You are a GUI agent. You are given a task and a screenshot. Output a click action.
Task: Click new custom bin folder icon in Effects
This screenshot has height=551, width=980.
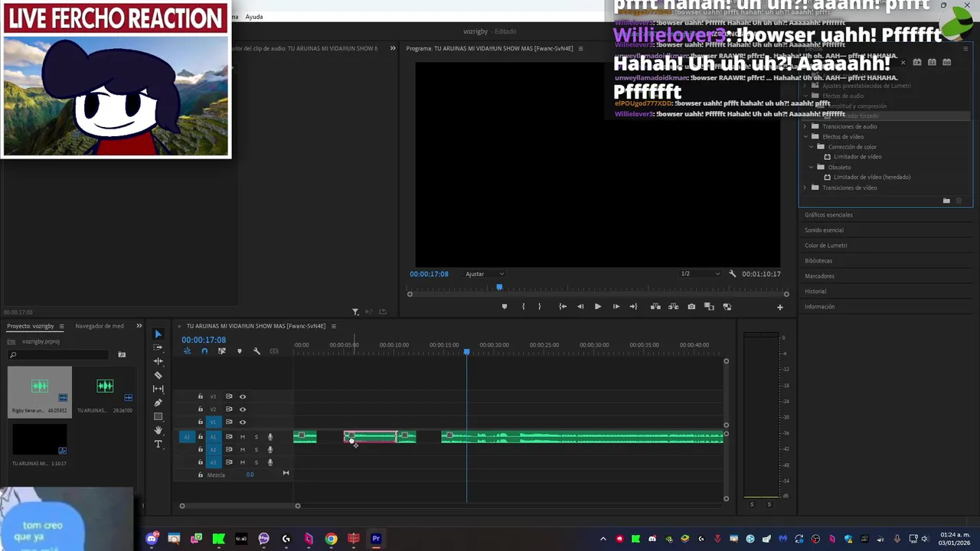946,201
